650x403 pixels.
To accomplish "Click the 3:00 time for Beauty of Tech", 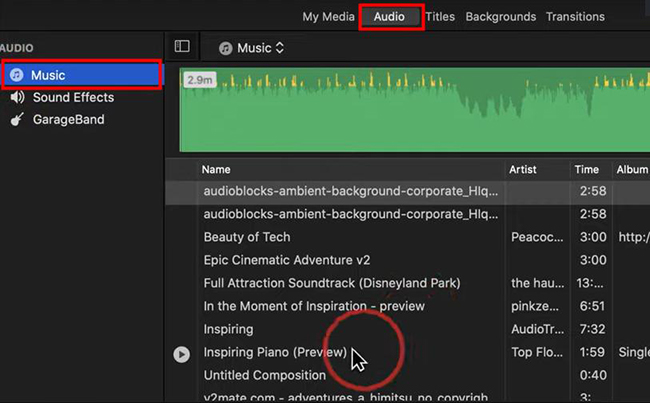I will tap(593, 237).
